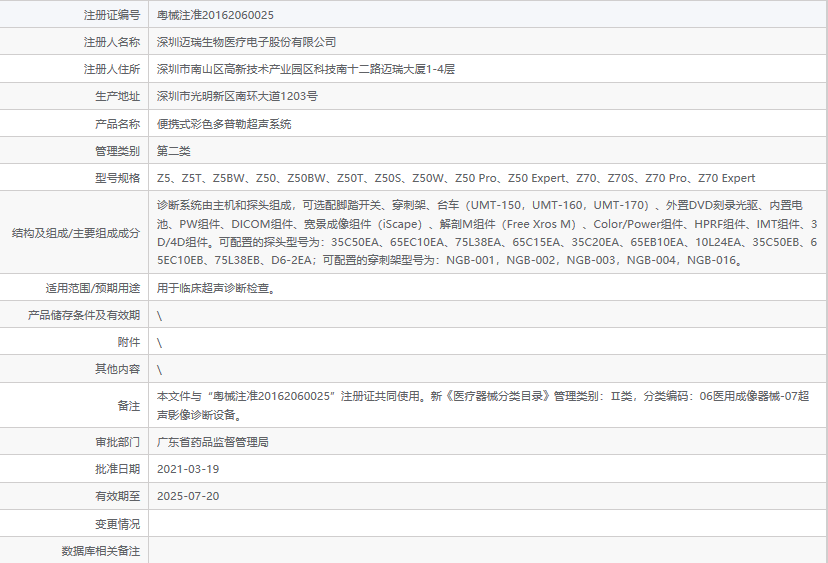The height and width of the screenshot is (563, 828).
Task: Select the 型号规格 label
Action: (118, 178)
